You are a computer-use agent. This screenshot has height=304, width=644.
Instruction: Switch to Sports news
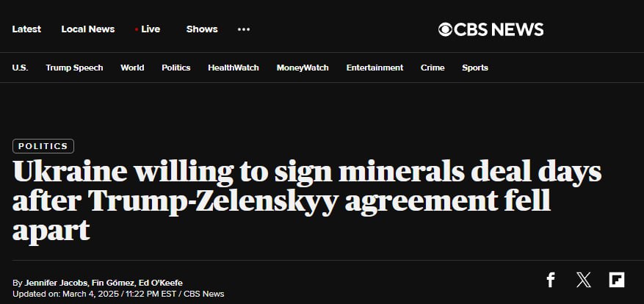pos(475,68)
